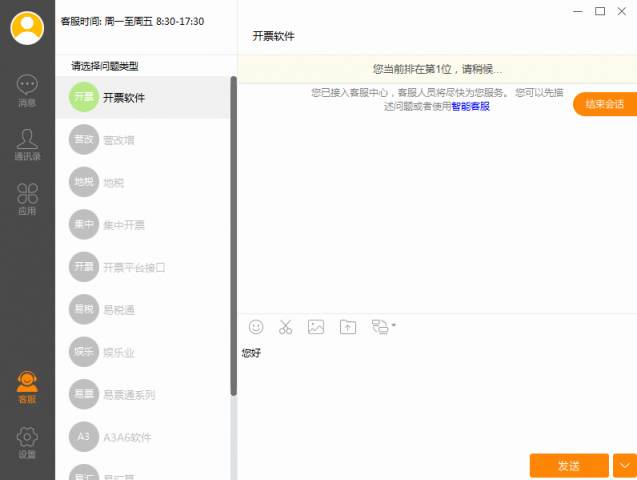Open the 消息 messages icon in sidebar

point(27,89)
